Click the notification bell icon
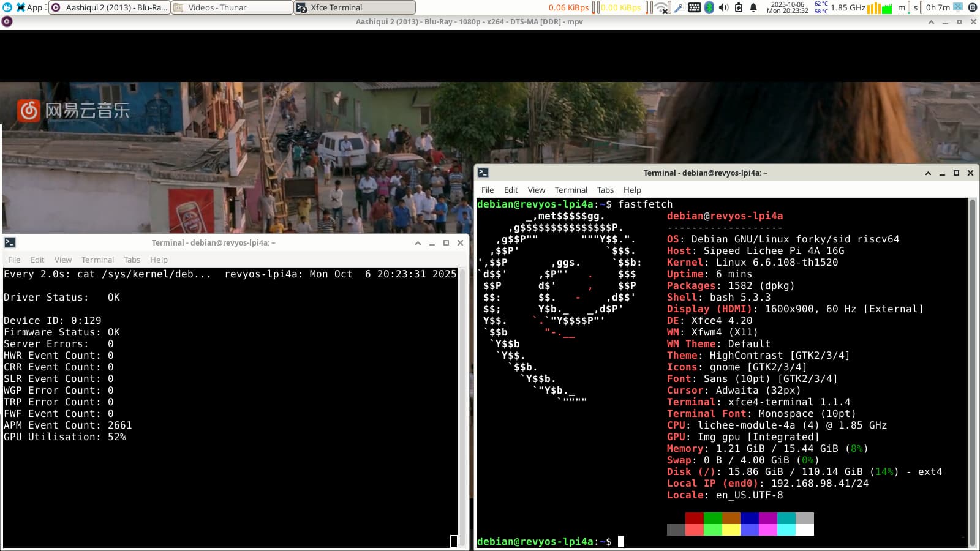This screenshot has width=980, height=551. coord(753,7)
